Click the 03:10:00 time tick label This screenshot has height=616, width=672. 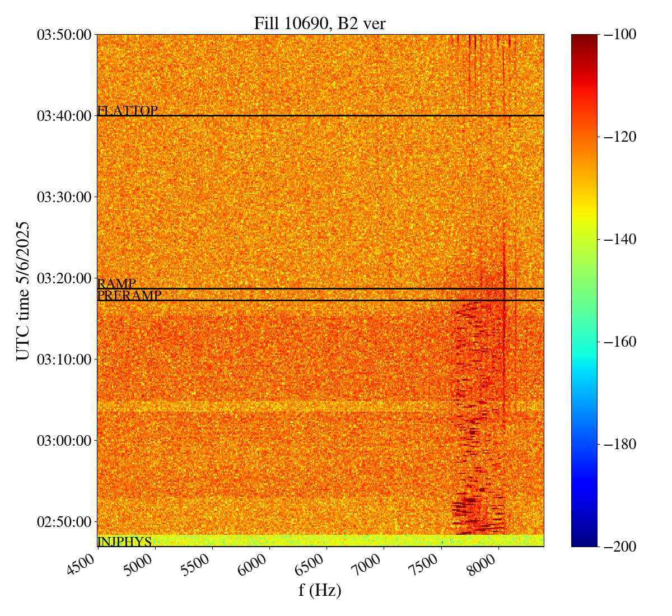tap(64, 359)
